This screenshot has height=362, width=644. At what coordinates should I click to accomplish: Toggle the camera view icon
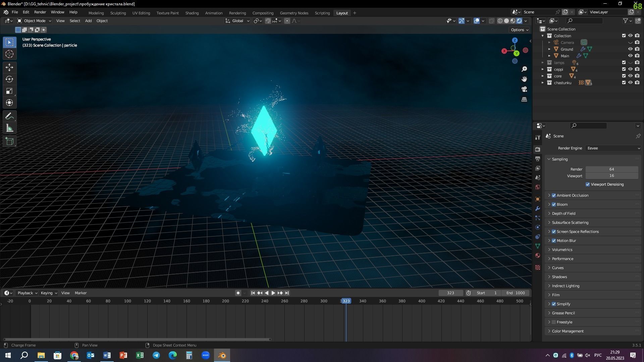click(x=524, y=89)
